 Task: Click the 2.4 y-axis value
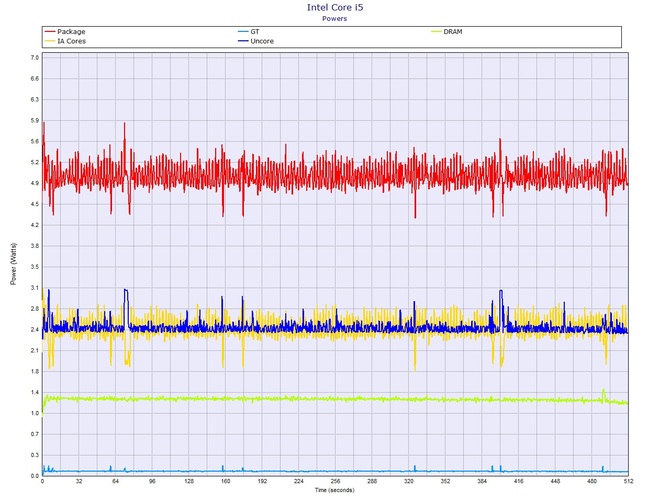point(35,330)
